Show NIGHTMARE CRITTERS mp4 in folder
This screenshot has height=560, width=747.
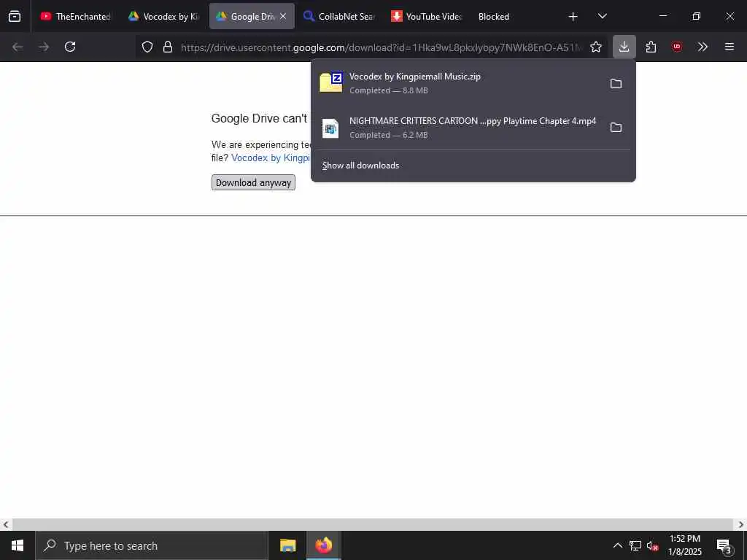616,128
